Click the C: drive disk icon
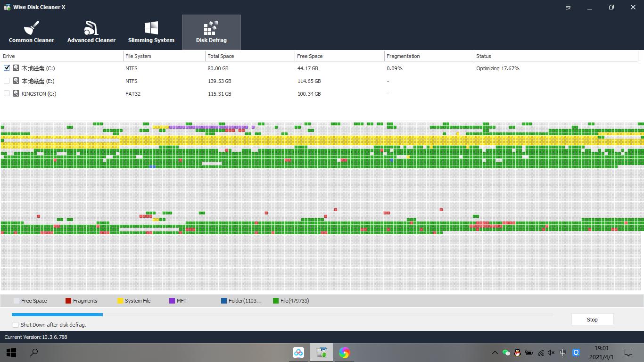644x362 pixels. pos(16,68)
